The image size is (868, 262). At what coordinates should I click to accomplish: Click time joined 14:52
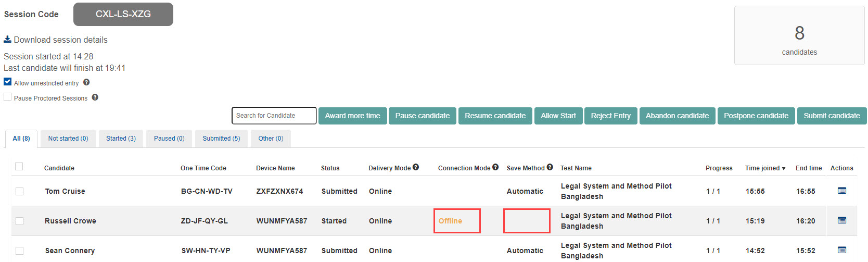tap(755, 251)
